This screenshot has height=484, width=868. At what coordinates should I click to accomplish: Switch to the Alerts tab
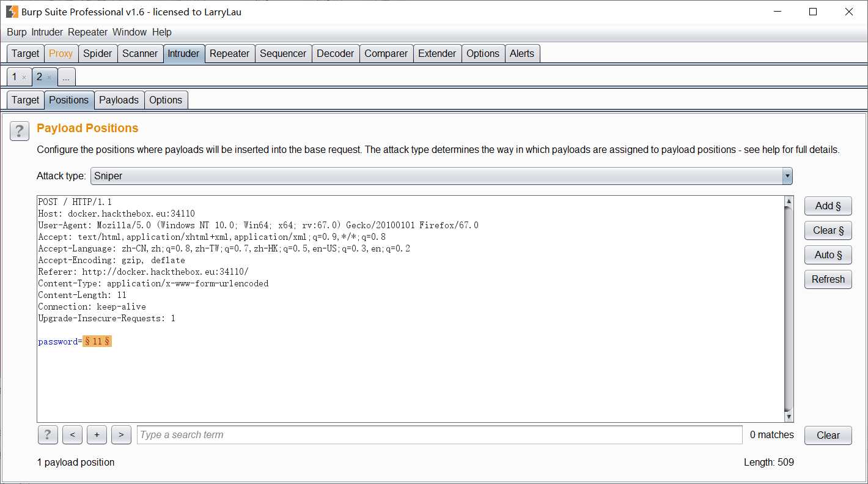[522, 53]
